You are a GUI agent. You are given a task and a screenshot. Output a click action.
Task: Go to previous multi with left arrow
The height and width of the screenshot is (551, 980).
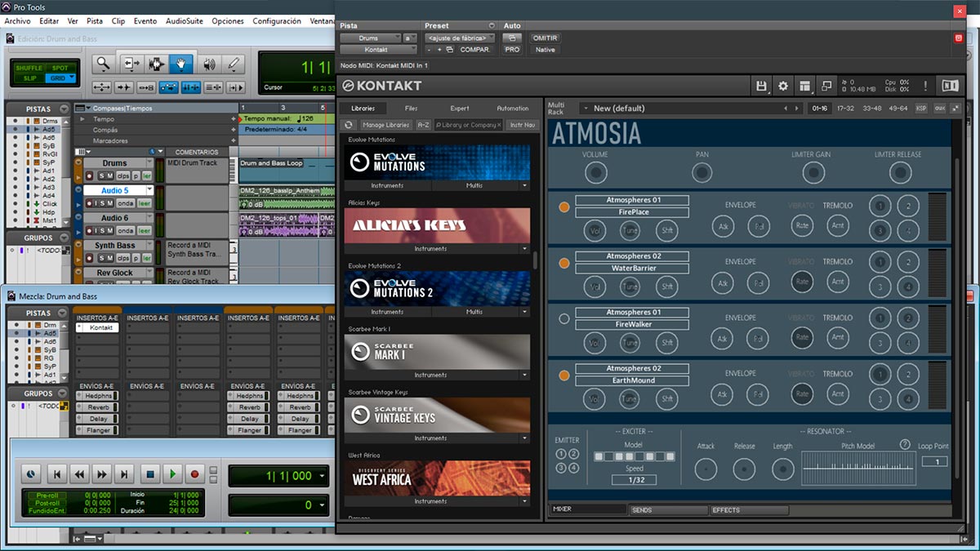786,109
